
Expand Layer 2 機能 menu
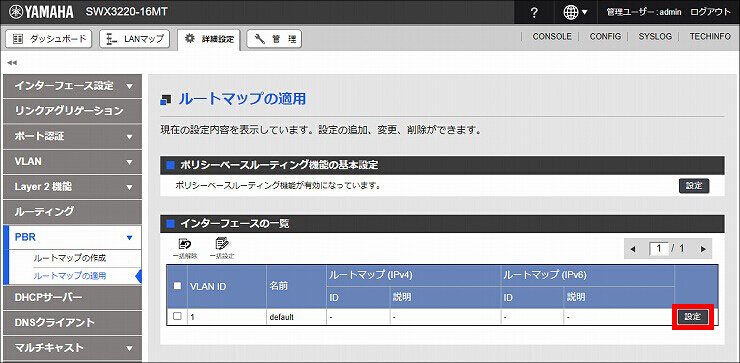click(72, 187)
